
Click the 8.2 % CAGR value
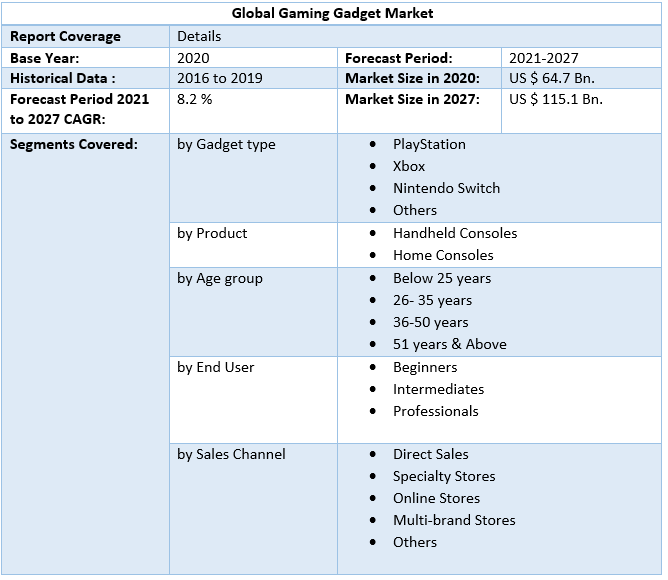coord(195,99)
